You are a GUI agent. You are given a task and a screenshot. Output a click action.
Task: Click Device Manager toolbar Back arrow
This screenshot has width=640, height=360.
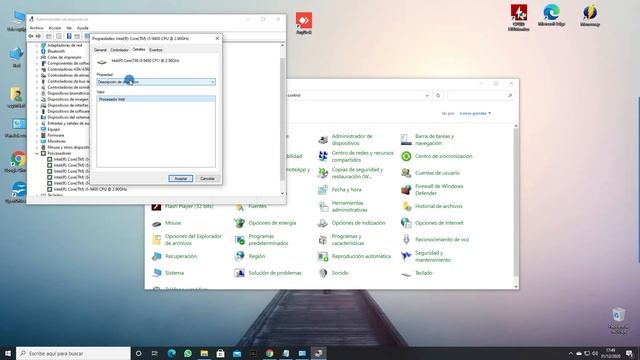[31, 36]
